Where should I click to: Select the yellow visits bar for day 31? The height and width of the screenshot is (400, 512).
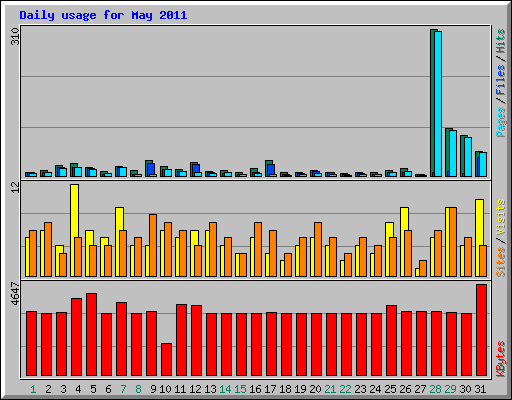(480, 222)
